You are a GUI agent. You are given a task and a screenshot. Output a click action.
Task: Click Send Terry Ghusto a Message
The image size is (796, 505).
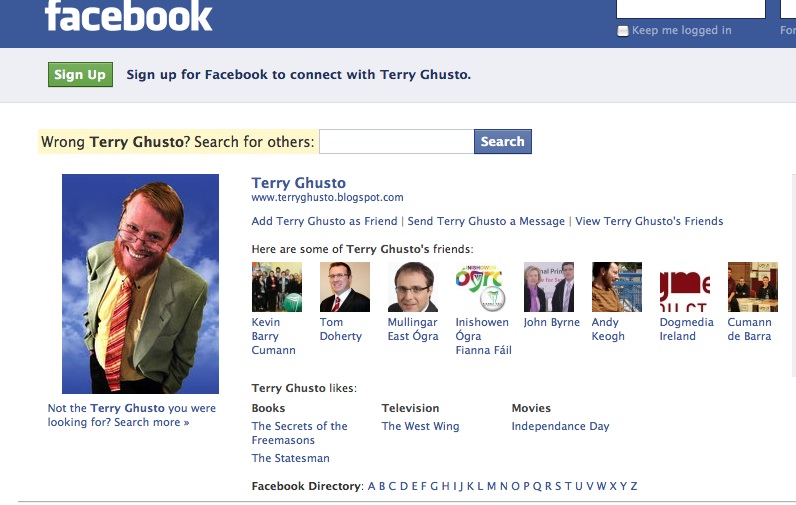tap(486, 221)
